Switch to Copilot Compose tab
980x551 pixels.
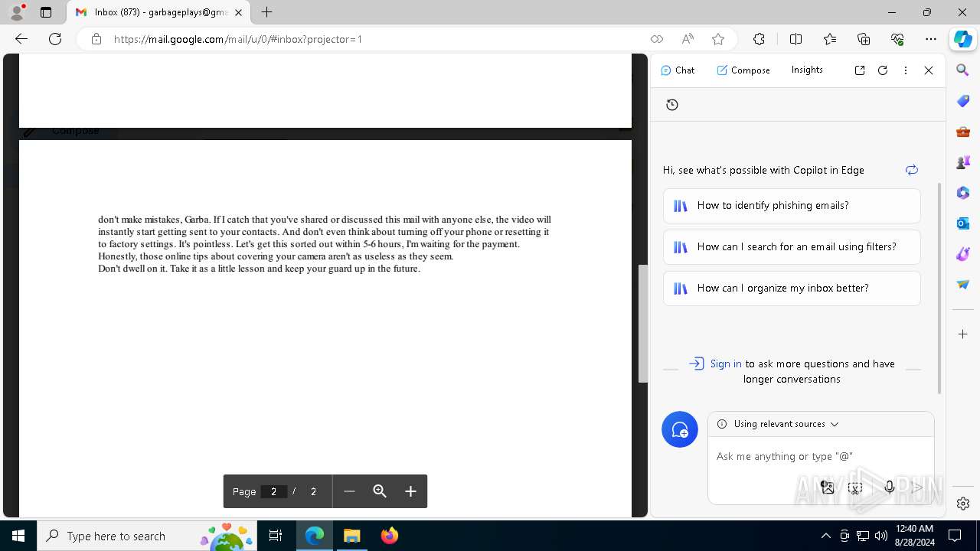pyautogui.click(x=743, y=70)
